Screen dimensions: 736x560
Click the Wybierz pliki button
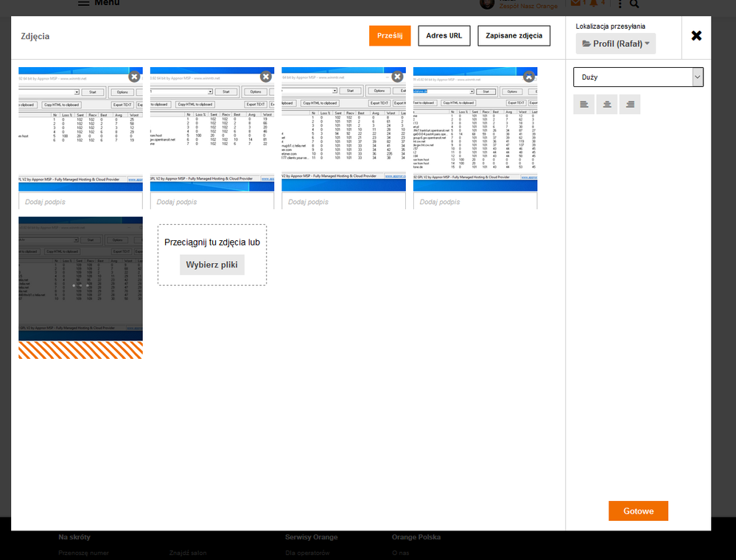click(x=211, y=265)
